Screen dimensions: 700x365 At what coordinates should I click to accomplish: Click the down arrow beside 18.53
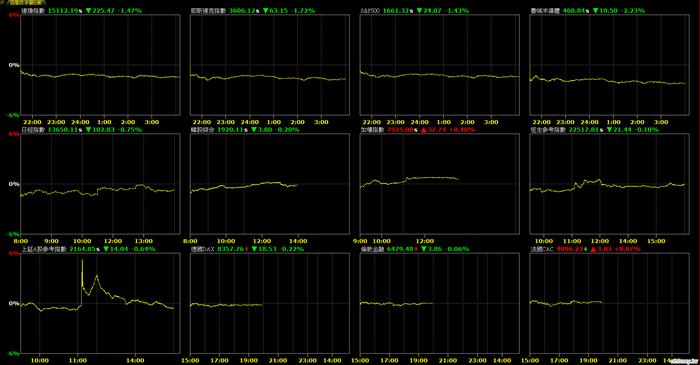coord(254,249)
